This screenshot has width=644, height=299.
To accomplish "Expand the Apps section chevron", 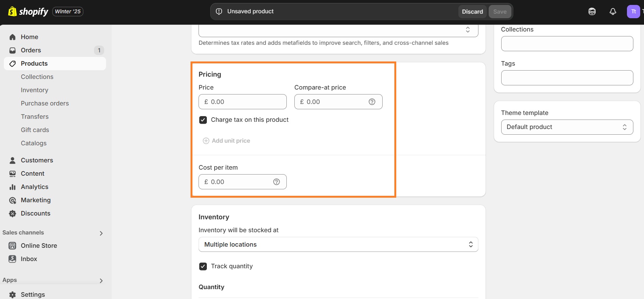I will 101,280.
